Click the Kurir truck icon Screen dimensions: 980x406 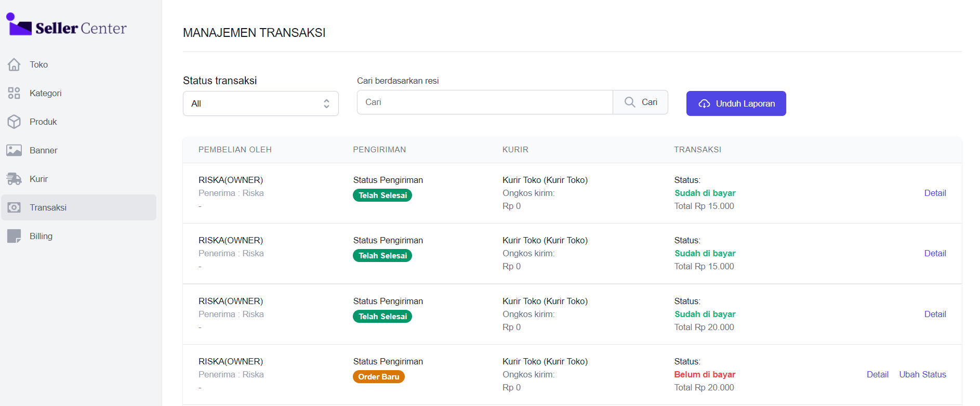pos(14,179)
